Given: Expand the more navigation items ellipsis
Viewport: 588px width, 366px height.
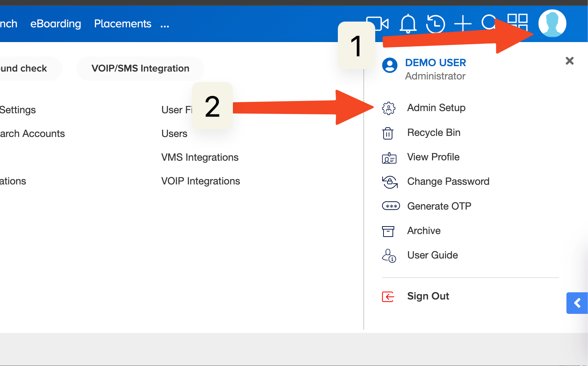Looking at the screenshot, I should point(165,25).
